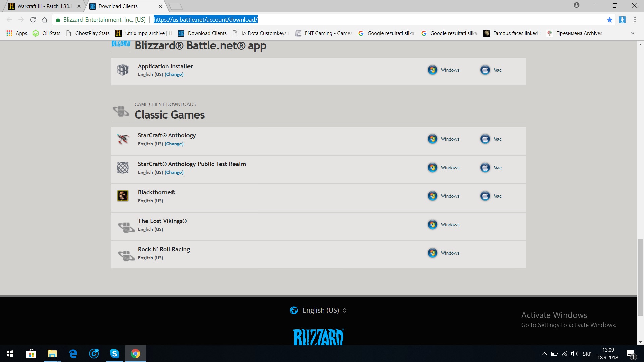Open the Windows Start menu
This screenshot has height=362, width=644.
(10, 354)
